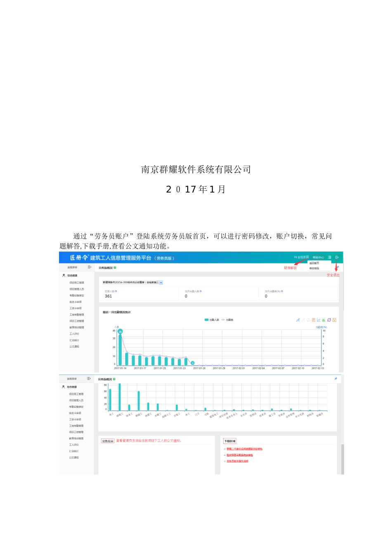Click the Hi 金桂家园 username in header
Image resolution: width=392 pixels, height=555 pixels.
click(301, 257)
